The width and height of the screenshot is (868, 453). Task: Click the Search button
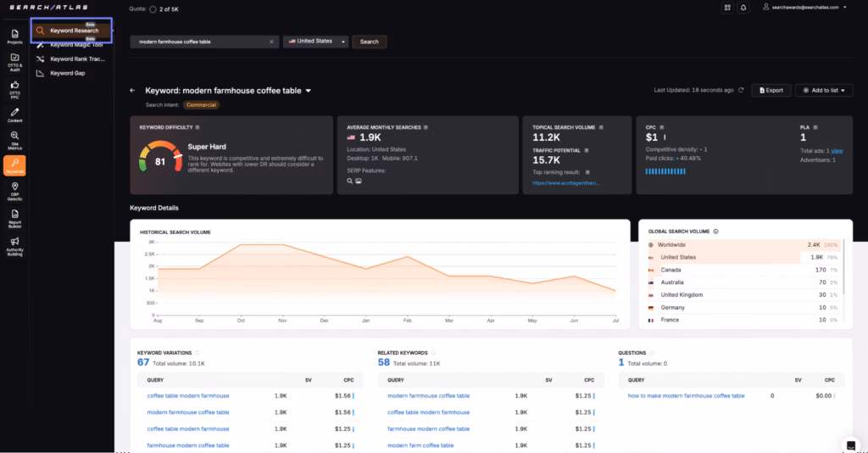coord(370,41)
